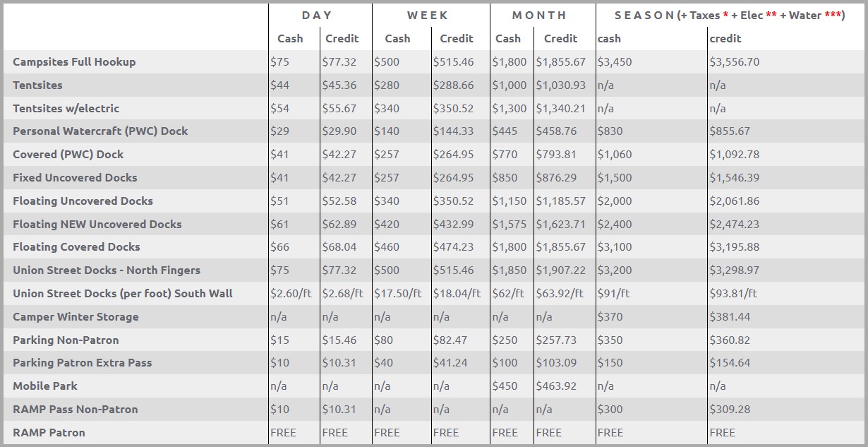Click the Tentsites $44 day cash price
The image size is (868, 447).
point(279,85)
